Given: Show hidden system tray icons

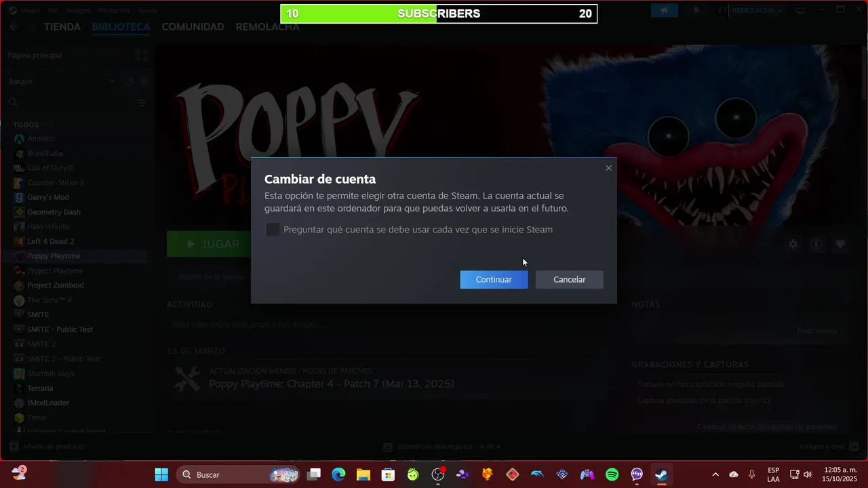Looking at the screenshot, I should 715,474.
